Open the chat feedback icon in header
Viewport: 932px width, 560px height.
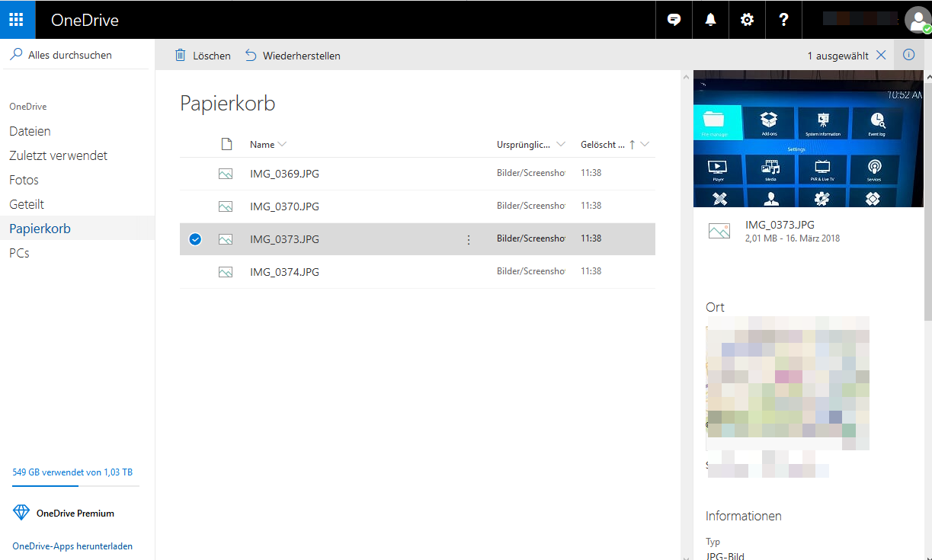(x=674, y=20)
